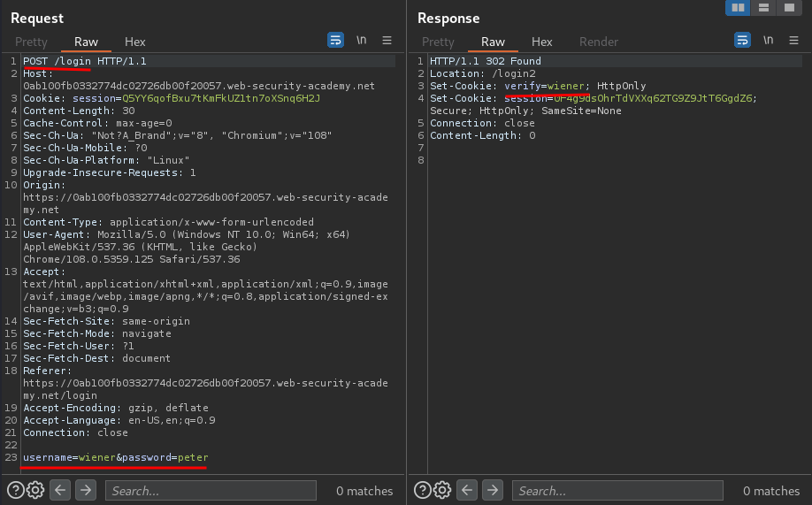The width and height of the screenshot is (812, 505).
Task: Click Sec-Fetch-Mode: navigate header
Action: [x=96, y=333]
